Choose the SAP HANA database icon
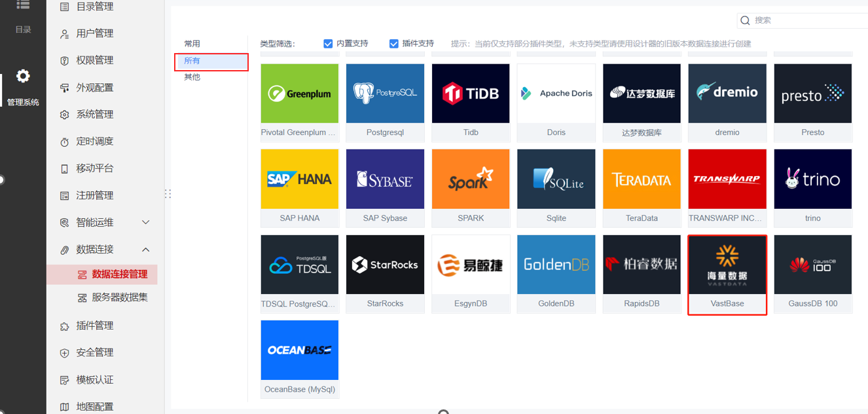 (300, 179)
